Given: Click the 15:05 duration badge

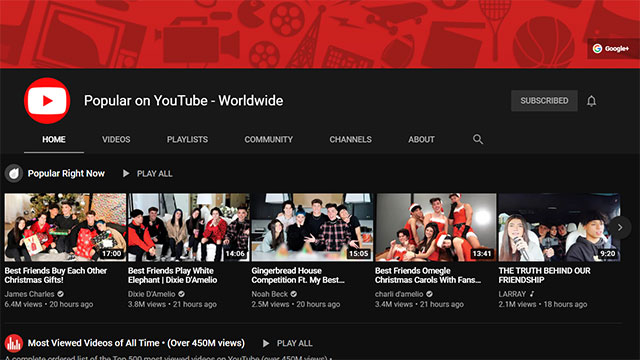Looking at the screenshot, I should tap(358, 253).
